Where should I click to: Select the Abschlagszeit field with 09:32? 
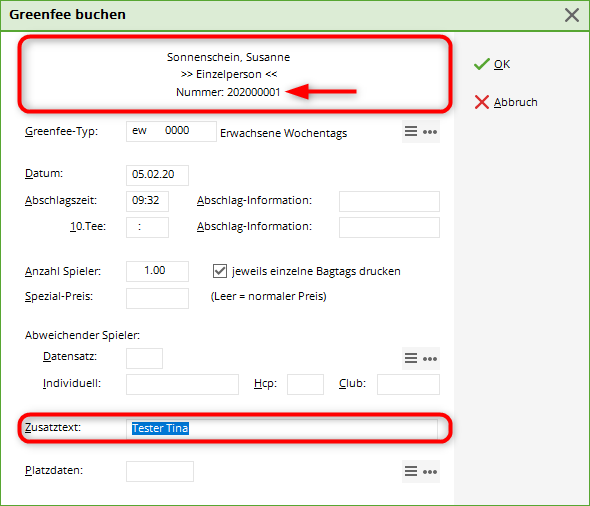pos(148,201)
